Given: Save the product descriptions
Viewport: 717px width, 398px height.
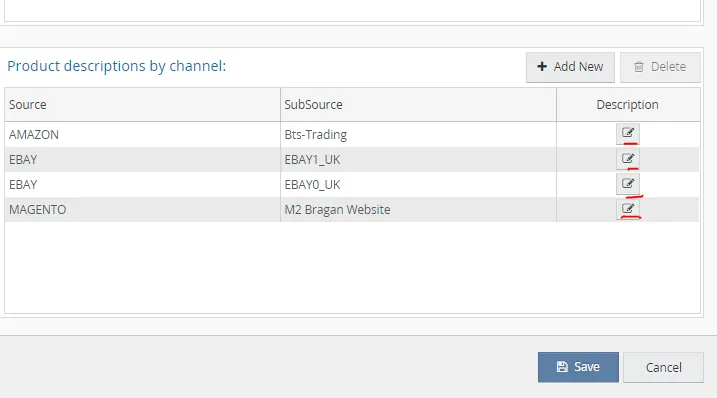Looking at the screenshot, I should (x=578, y=367).
